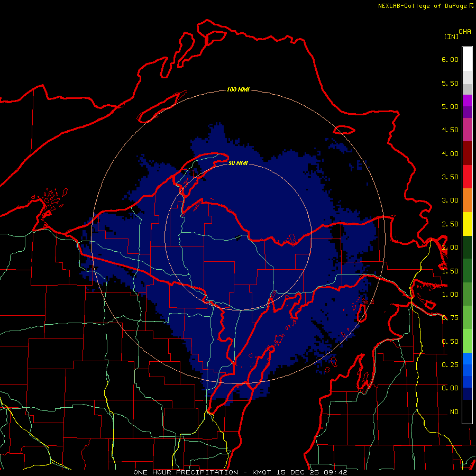
Task: Select the light blue legend swatch at 0.25
Action: pos(467,359)
